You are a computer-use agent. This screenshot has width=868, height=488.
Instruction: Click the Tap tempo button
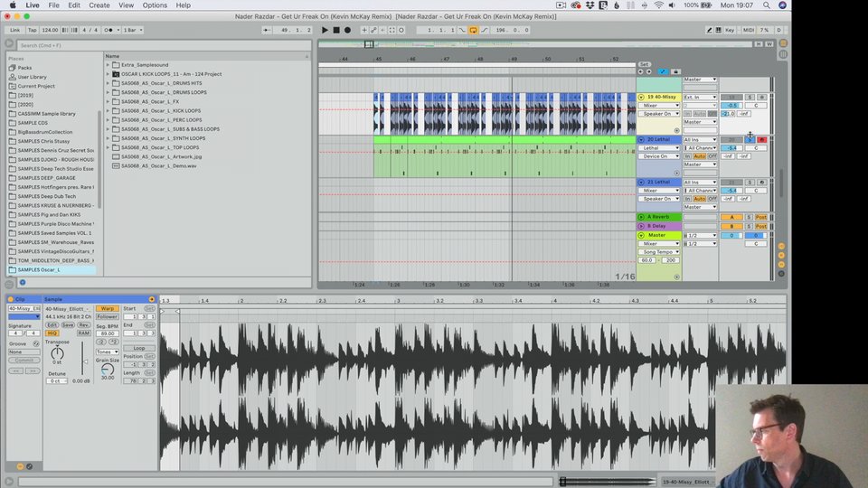[33, 30]
